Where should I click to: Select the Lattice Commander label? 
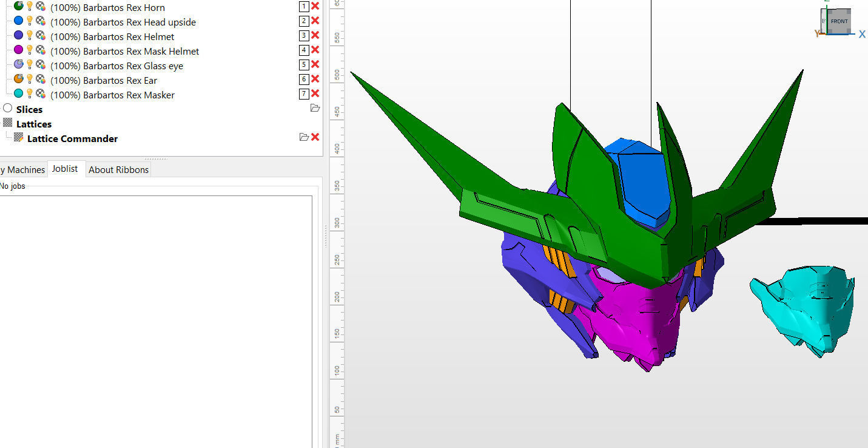tap(73, 138)
